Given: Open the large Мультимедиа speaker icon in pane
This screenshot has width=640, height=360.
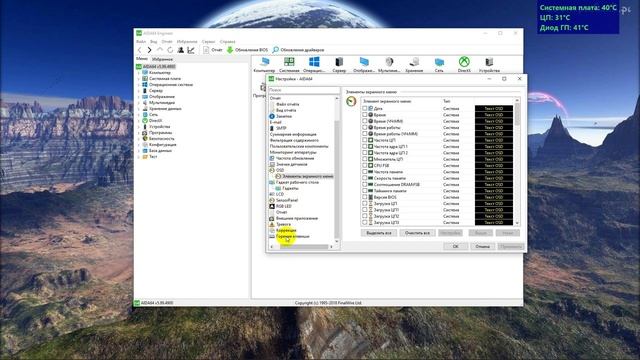Looking at the screenshot, I should tap(389, 64).
